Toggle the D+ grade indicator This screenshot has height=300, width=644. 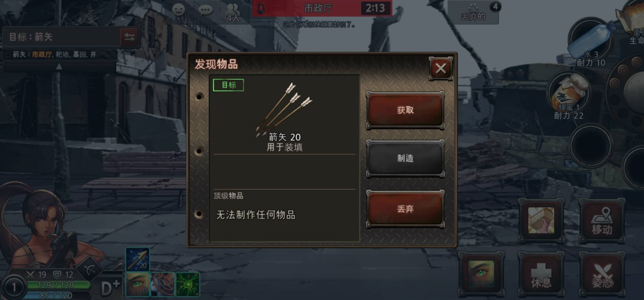[110, 288]
